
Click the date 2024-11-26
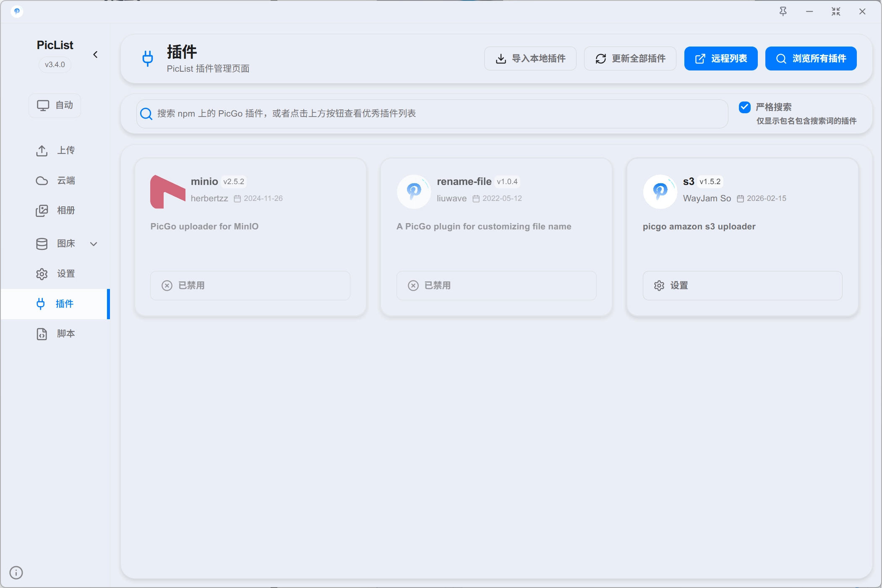pos(263,198)
